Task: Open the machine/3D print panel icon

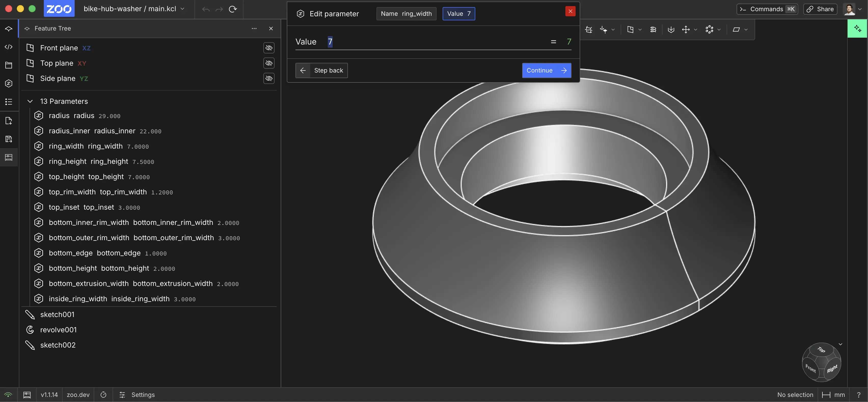Action: tap(9, 157)
